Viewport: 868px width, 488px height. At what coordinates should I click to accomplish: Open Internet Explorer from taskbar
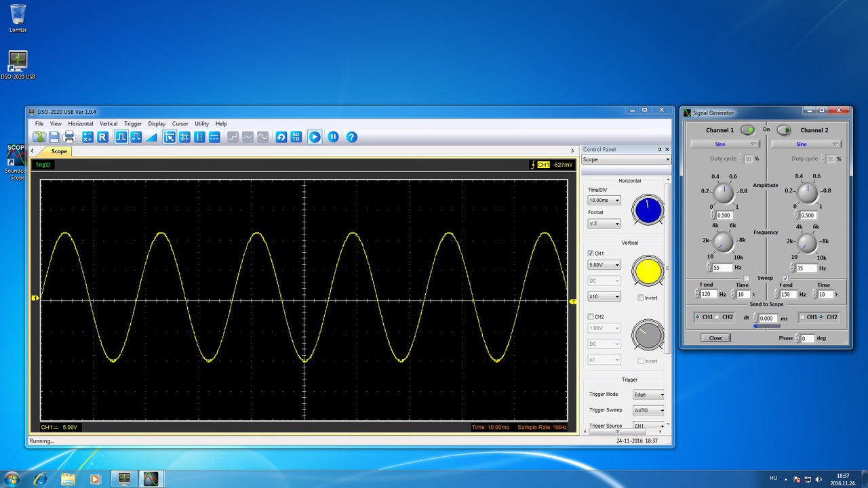coord(41,479)
